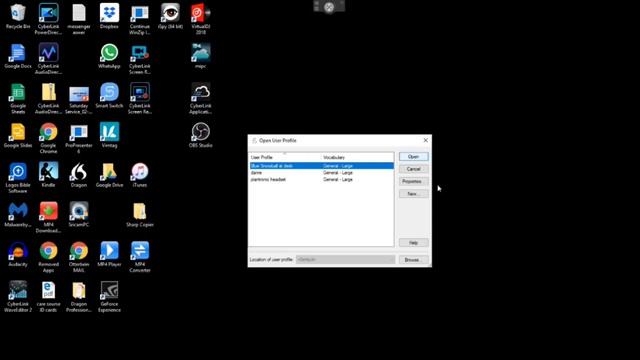Launch the Vimtag app
640x360 pixels.
pyautogui.click(x=109, y=135)
